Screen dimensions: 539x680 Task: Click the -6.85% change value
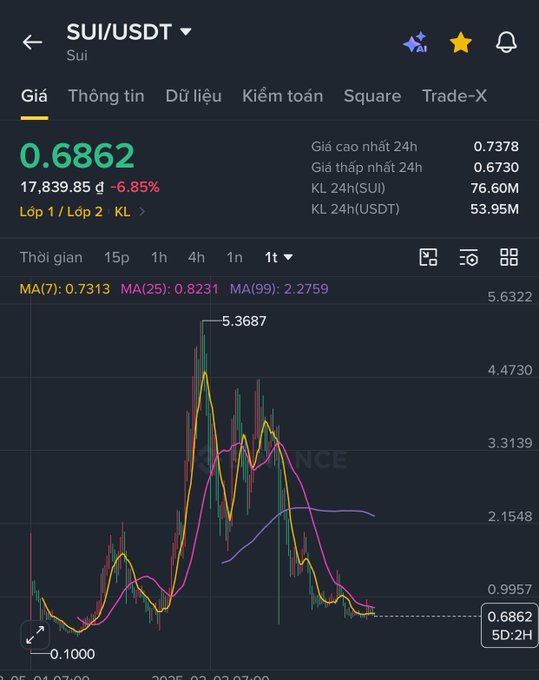(x=135, y=187)
